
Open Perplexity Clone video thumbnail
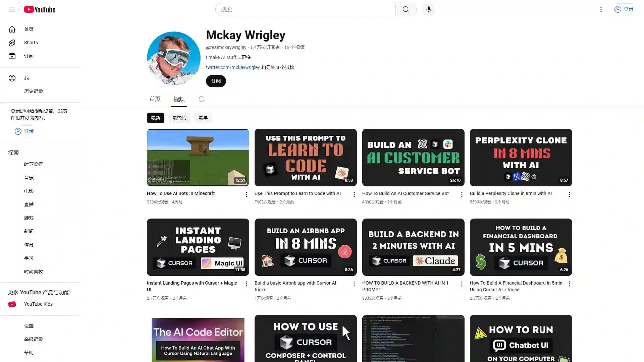click(x=521, y=157)
